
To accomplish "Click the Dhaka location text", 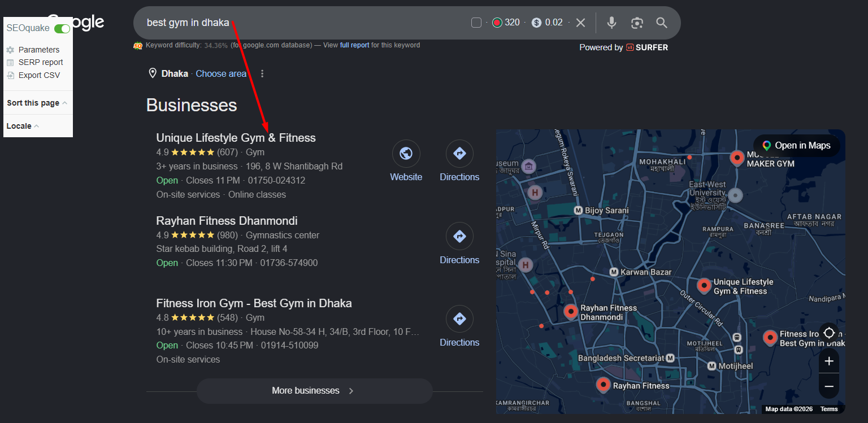I will tap(175, 73).
